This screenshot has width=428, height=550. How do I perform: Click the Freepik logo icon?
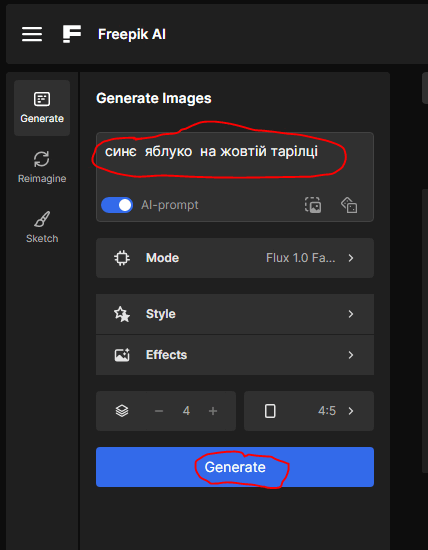pyautogui.click(x=72, y=34)
